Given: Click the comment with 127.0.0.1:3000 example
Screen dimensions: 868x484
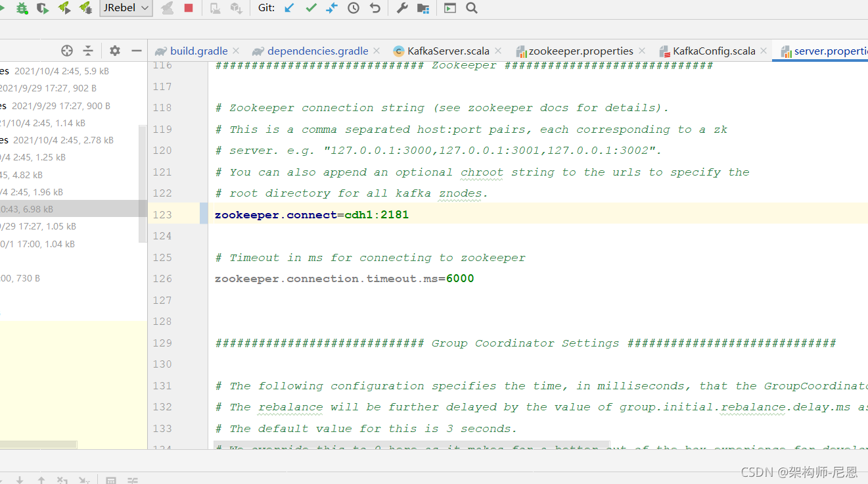Looking at the screenshot, I should 438,151.
